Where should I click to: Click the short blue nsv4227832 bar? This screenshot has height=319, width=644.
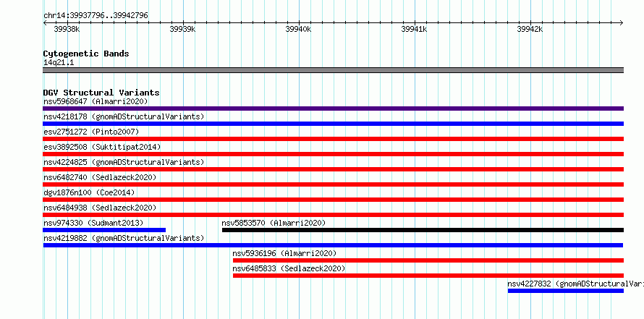coord(566,291)
